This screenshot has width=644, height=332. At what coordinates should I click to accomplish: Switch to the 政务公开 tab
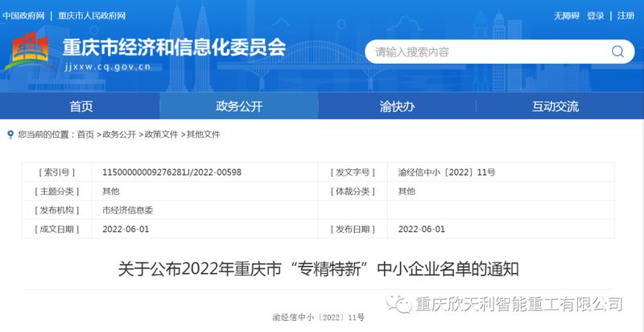point(239,106)
